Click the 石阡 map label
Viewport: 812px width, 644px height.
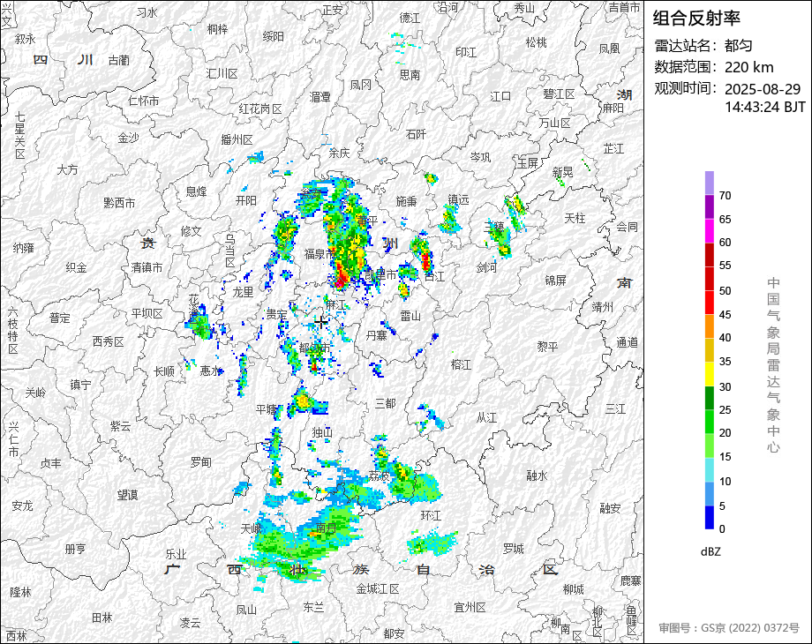416,135
